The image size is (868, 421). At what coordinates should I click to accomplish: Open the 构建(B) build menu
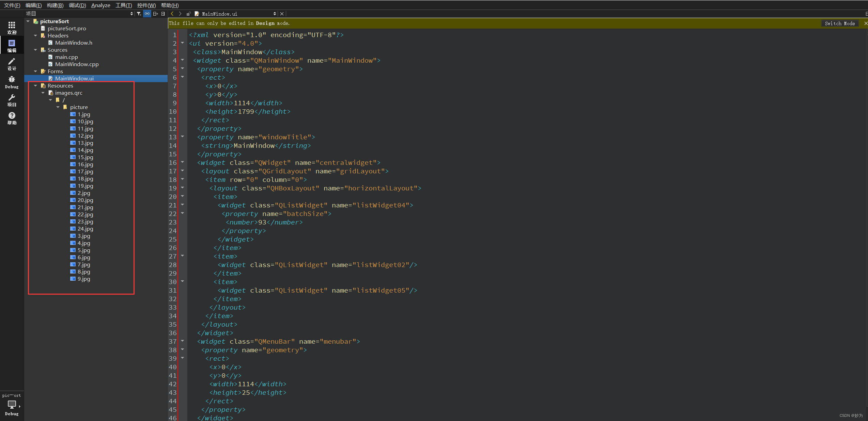tap(55, 5)
